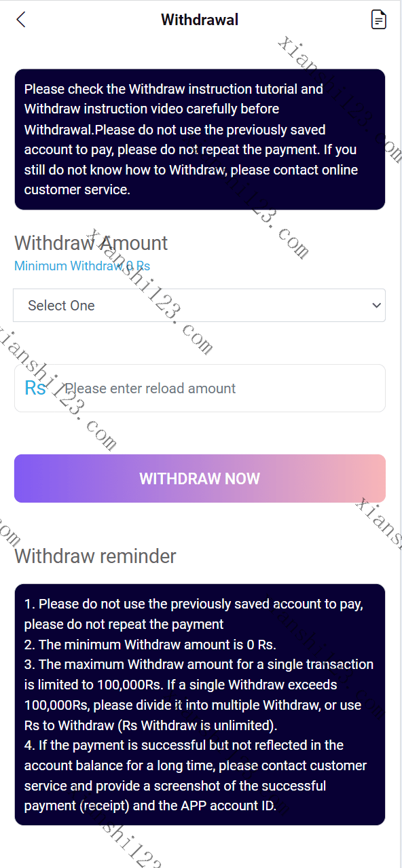
Task: Expand dropdown using the chevron arrow
Action: click(x=377, y=306)
